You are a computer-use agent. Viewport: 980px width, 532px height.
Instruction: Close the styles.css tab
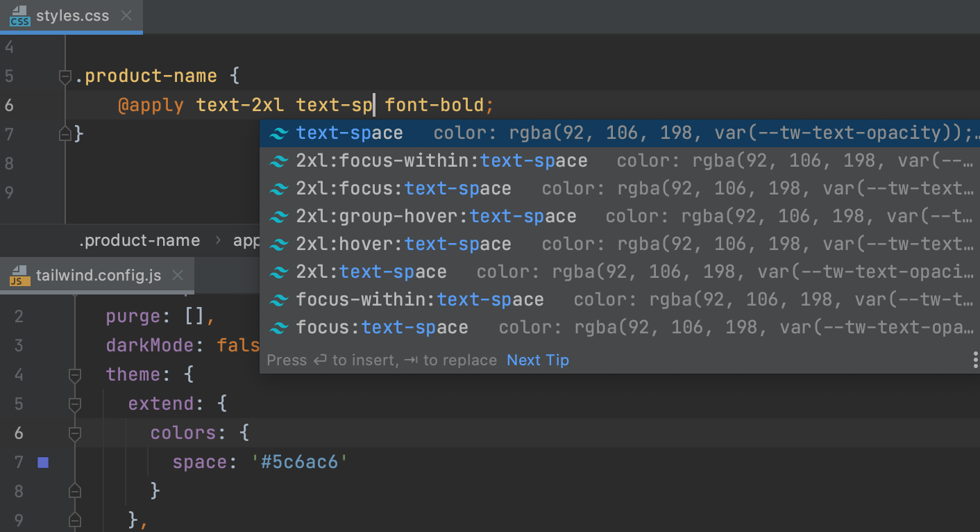pyautogui.click(x=126, y=15)
